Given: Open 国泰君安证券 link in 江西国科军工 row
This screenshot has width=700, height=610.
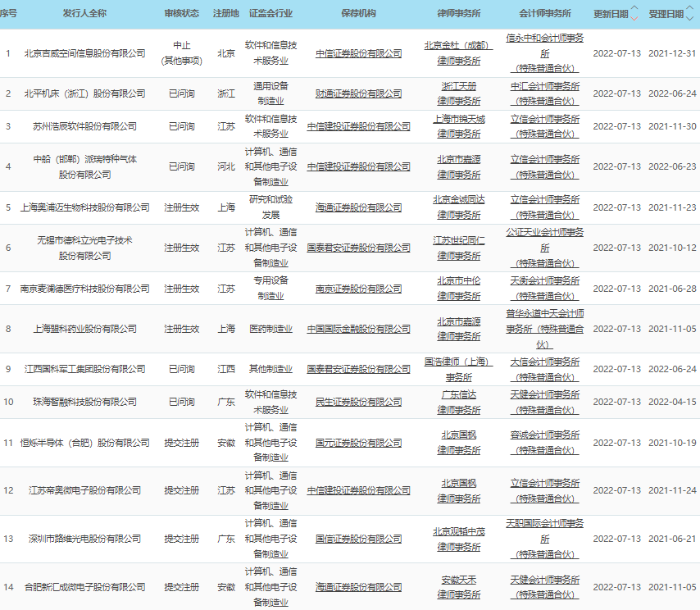Looking at the screenshot, I should 358,369.
